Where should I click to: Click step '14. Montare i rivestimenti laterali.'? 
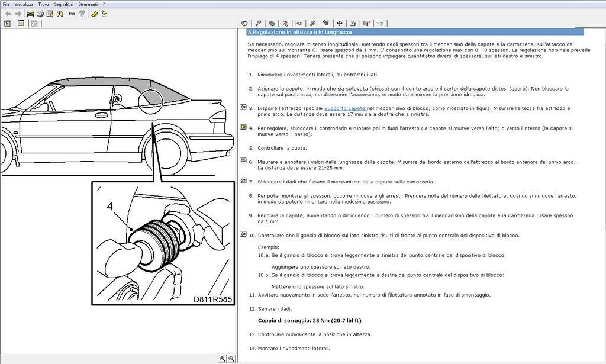[289, 349]
